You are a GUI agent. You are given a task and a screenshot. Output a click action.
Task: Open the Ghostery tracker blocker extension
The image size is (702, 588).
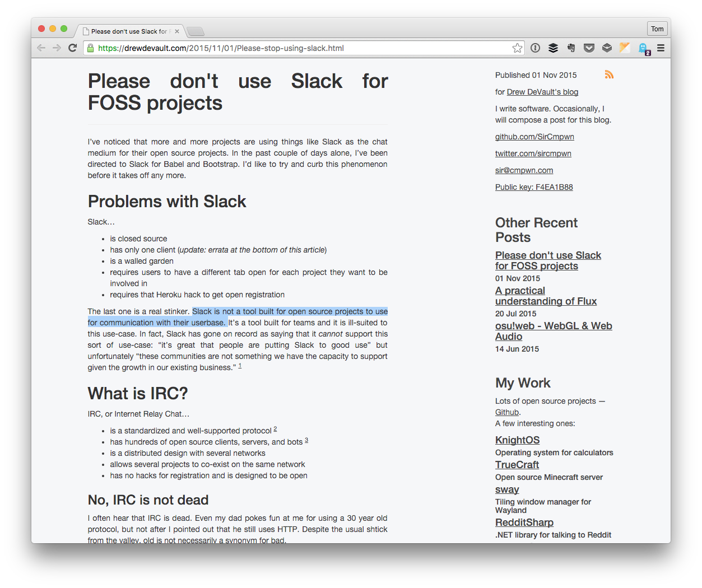(643, 48)
